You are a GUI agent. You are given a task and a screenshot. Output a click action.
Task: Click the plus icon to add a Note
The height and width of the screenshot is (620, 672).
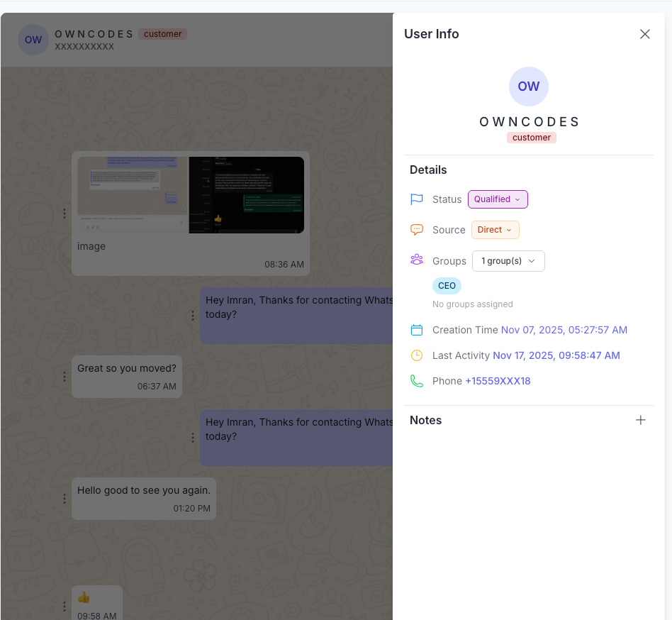(x=641, y=420)
